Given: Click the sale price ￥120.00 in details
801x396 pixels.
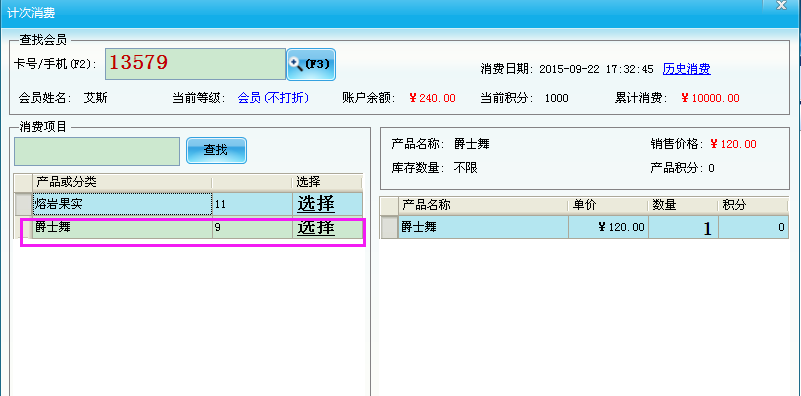Looking at the screenshot, I should click(733, 144).
